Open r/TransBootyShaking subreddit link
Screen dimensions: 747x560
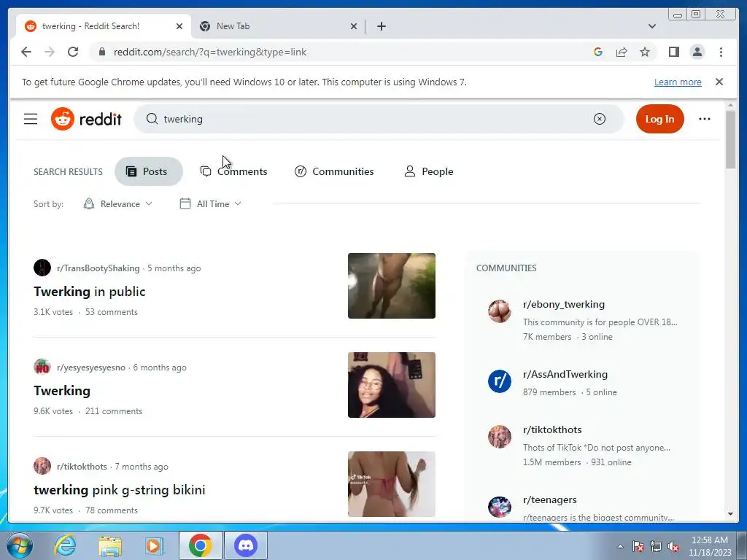pos(98,268)
